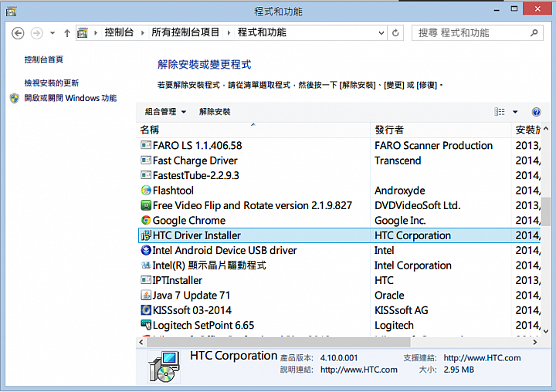Image resolution: width=556 pixels, height=392 pixels.
Task: Select 所有控制台項目 in the breadcrumb
Action: tap(185, 32)
